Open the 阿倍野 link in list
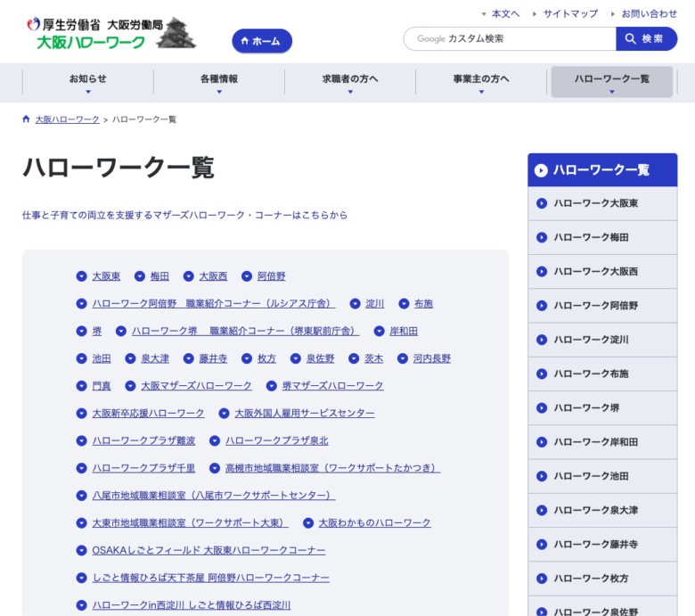The height and width of the screenshot is (616, 695). point(271,276)
